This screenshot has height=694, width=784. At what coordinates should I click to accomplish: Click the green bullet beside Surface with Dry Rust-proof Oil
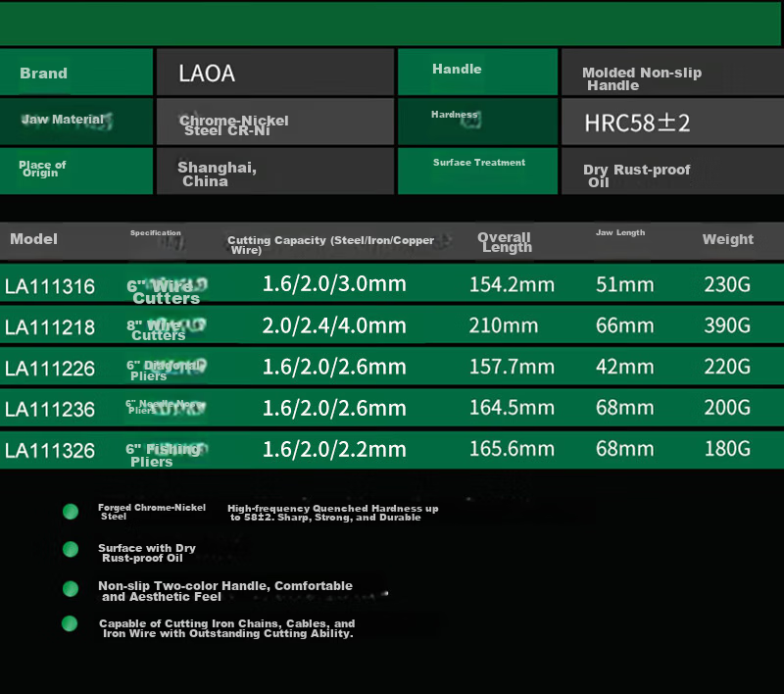(x=71, y=549)
